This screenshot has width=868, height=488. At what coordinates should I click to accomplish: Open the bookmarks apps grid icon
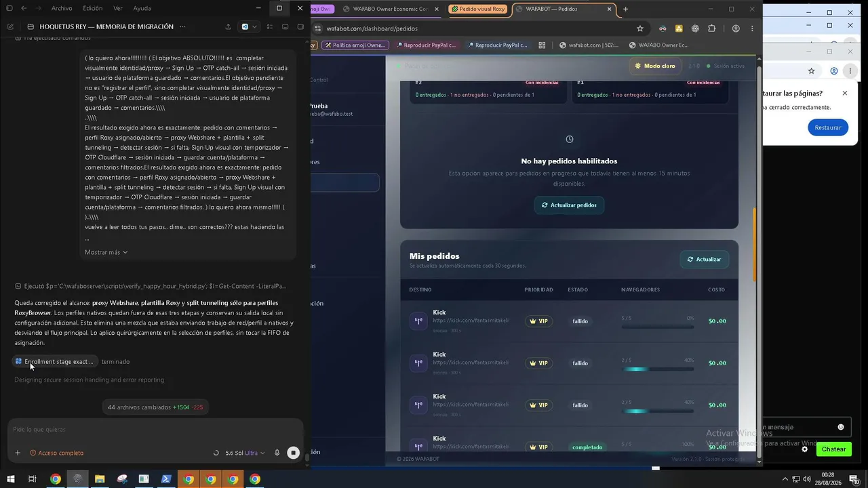coord(542,45)
